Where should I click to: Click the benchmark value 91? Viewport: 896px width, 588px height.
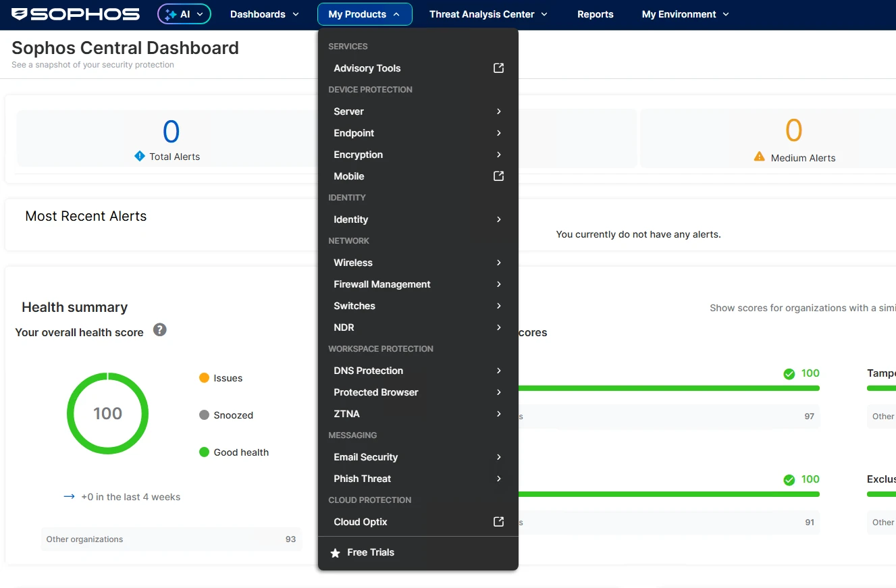click(810, 523)
